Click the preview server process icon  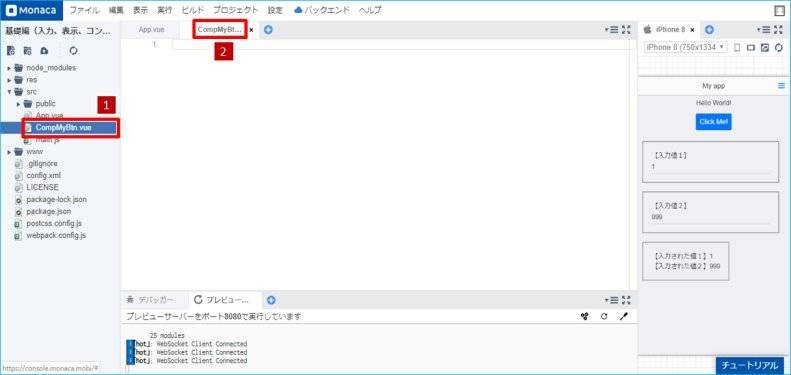coord(585,316)
